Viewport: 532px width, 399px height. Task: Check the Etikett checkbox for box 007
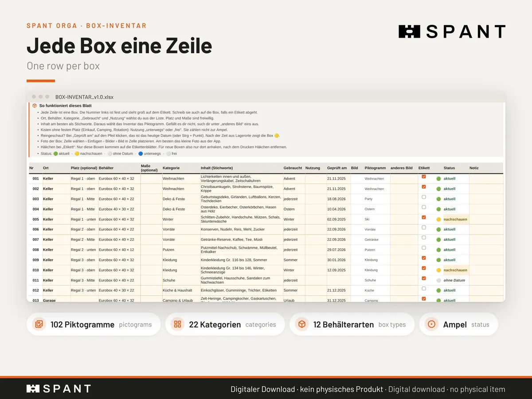coord(424,238)
